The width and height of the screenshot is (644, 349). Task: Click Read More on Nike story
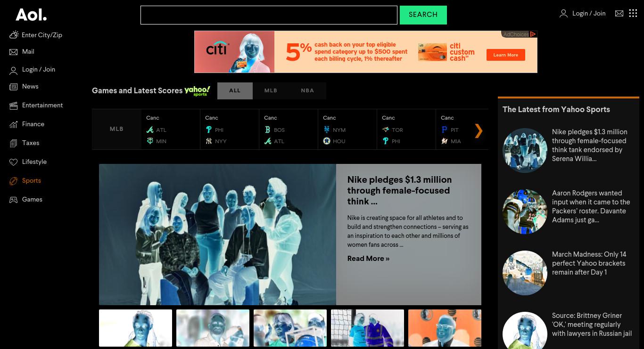coord(368,259)
